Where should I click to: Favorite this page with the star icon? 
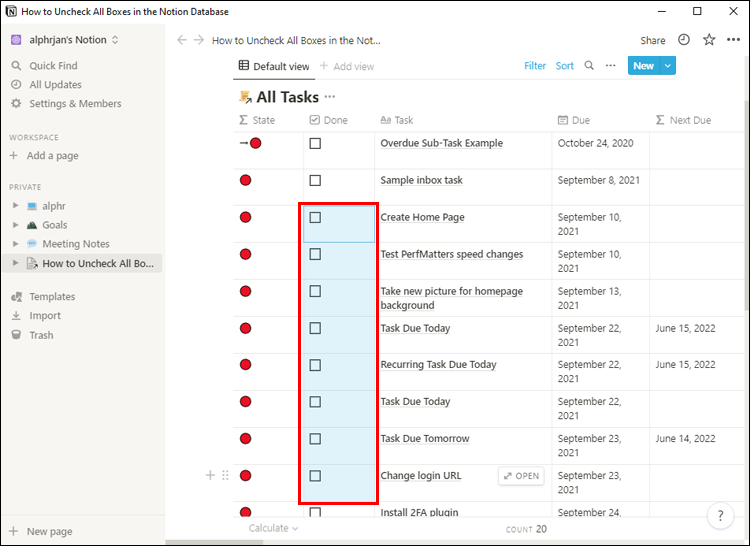[x=709, y=40]
